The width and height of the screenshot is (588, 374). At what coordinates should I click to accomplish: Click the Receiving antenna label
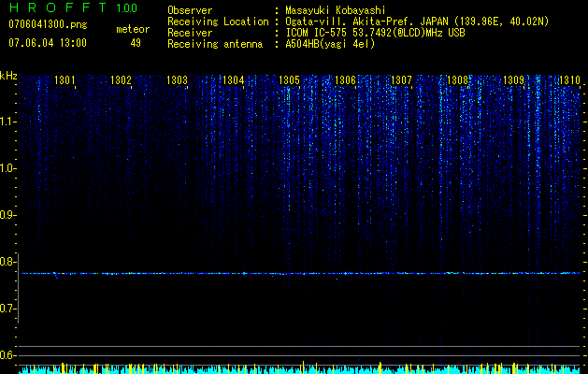(215, 44)
